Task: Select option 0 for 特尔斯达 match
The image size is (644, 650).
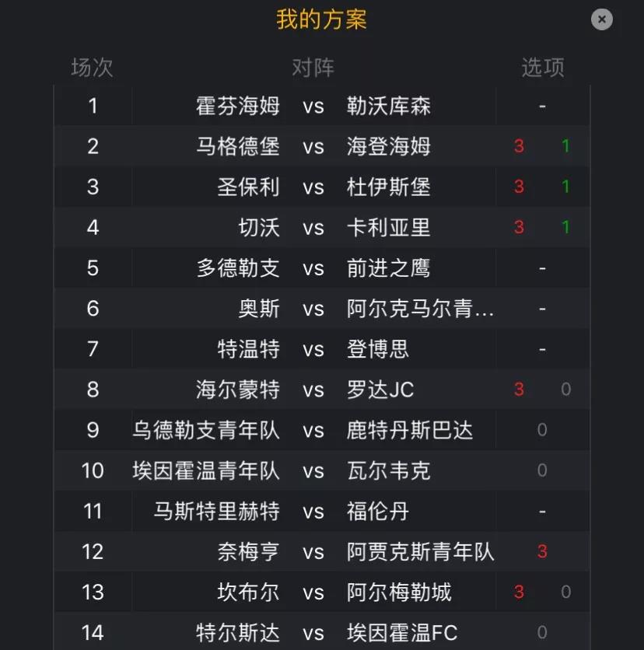Action: [x=542, y=633]
